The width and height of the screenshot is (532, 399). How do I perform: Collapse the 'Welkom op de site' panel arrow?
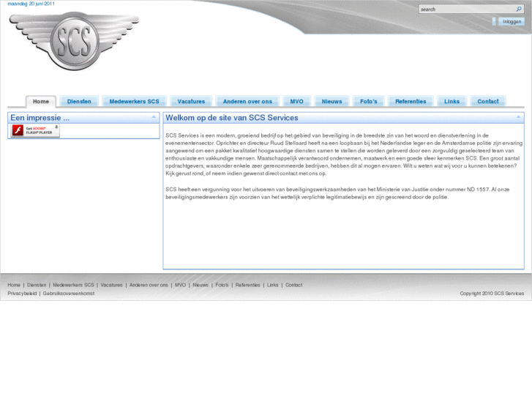(x=518, y=117)
